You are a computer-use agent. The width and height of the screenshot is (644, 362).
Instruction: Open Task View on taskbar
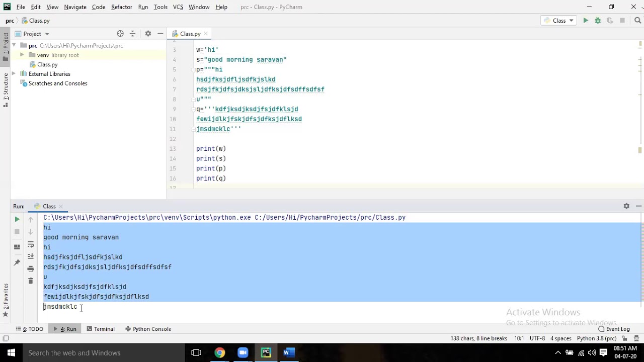coord(196,352)
